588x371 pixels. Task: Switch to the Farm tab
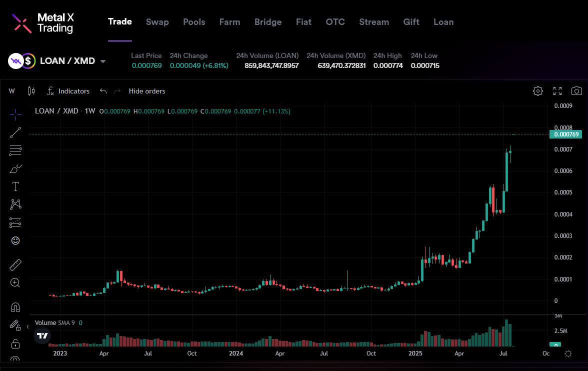coord(229,22)
